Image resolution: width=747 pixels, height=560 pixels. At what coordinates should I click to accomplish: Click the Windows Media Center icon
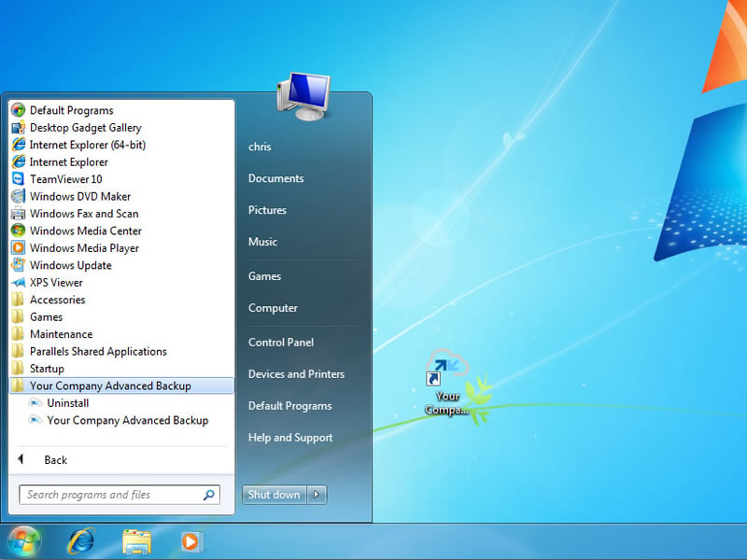click(18, 231)
